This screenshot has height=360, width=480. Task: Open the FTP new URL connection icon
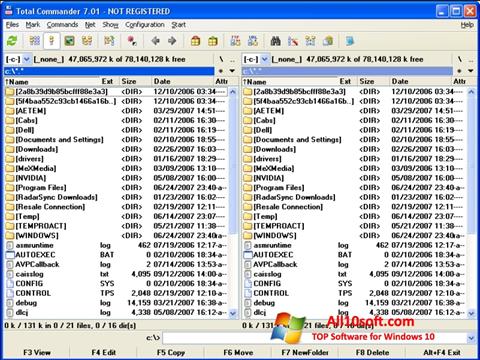[x=253, y=41]
